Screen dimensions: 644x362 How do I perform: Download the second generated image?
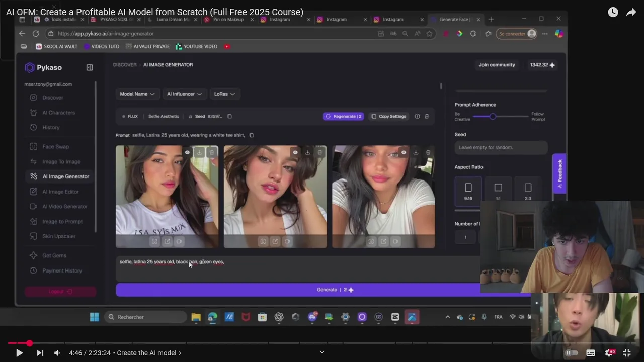(307, 152)
